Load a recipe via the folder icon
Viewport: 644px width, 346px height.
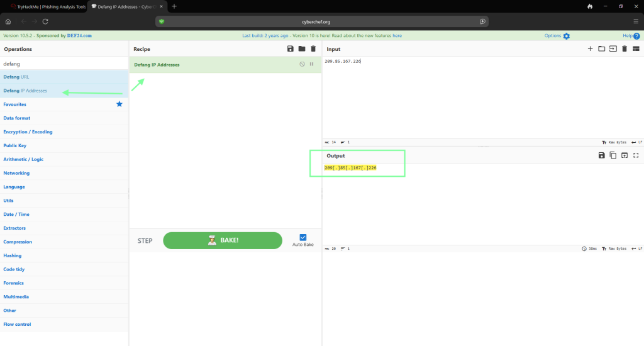click(302, 49)
